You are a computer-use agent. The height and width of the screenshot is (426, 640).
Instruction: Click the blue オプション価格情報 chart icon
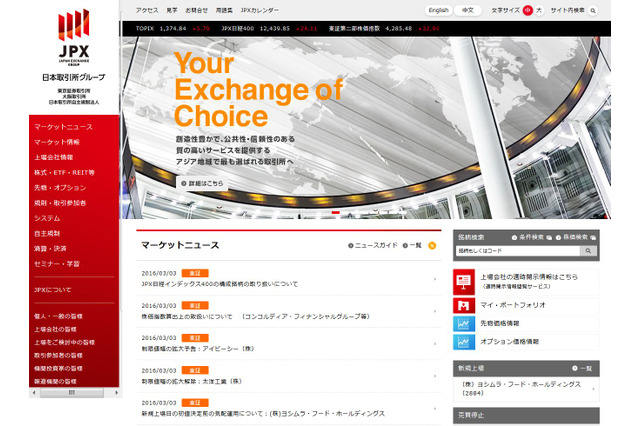tap(464, 342)
